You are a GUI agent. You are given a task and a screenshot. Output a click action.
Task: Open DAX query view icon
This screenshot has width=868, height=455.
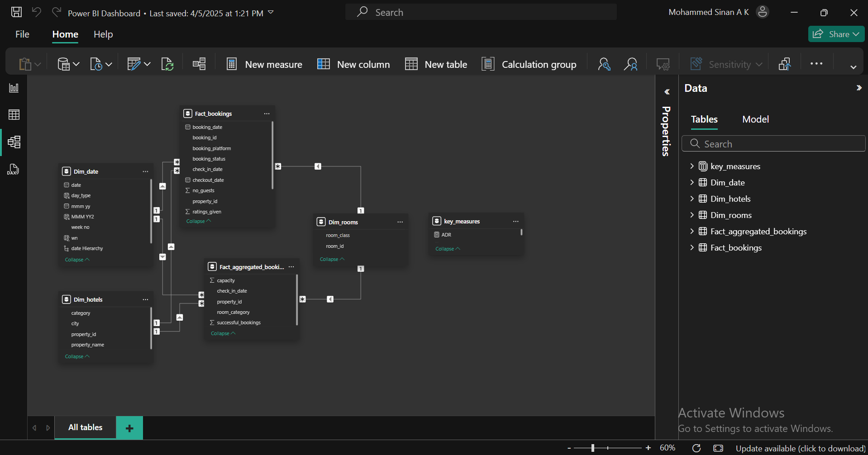(13, 170)
